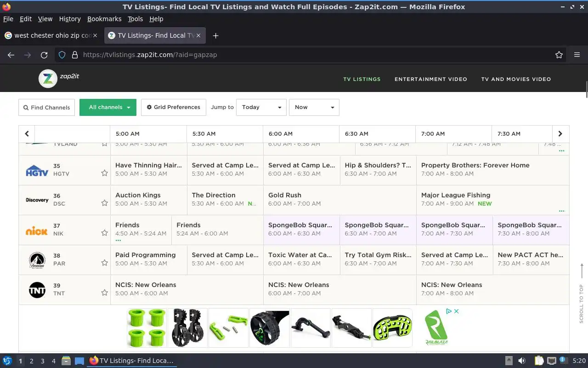Open Property Brothers: Forever Home listing
588x368 pixels.
pyautogui.click(x=493, y=170)
